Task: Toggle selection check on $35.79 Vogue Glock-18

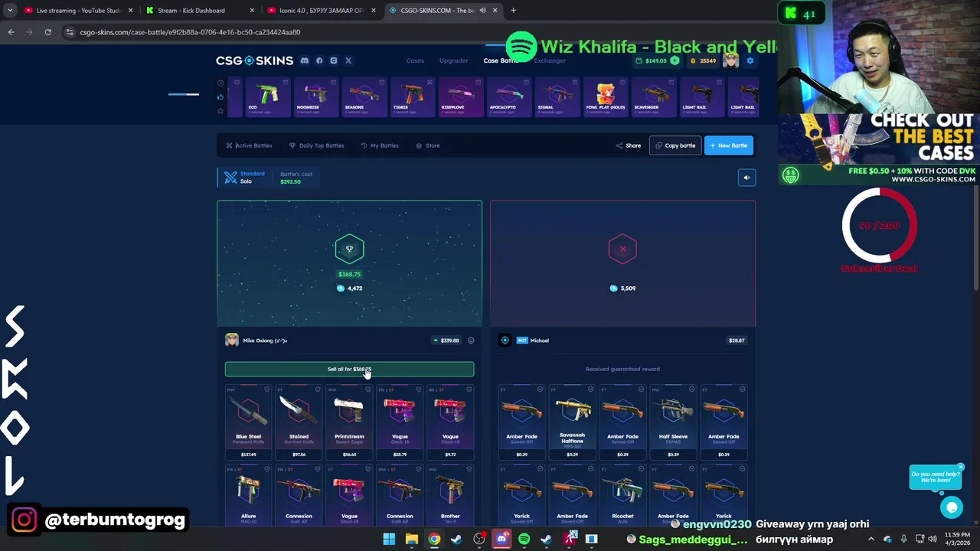Action: (x=419, y=390)
